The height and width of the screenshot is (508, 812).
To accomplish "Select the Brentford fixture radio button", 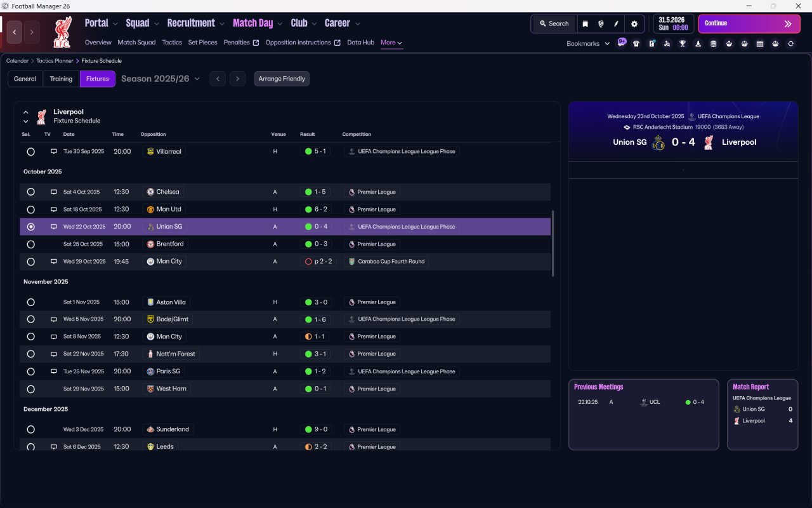I will (30, 244).
